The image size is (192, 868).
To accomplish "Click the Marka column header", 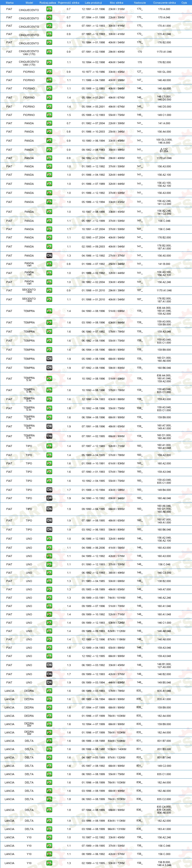I will [x=9, y=2].
